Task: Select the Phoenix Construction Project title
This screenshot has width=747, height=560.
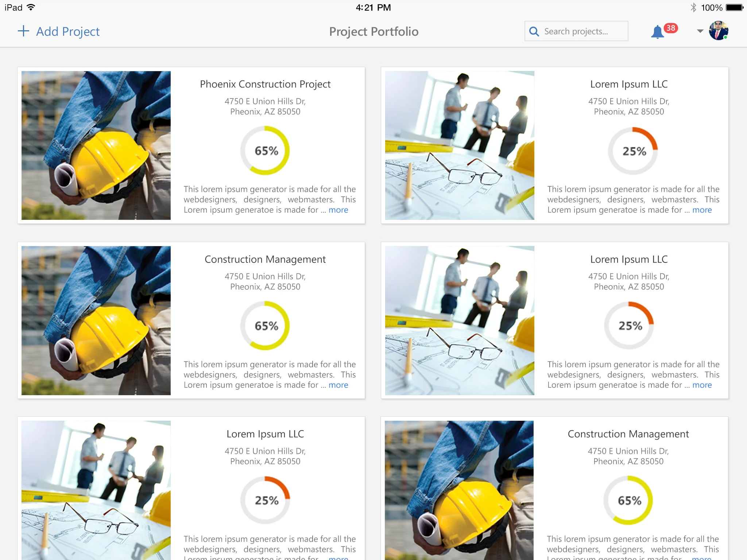Action: click(265, 84)
